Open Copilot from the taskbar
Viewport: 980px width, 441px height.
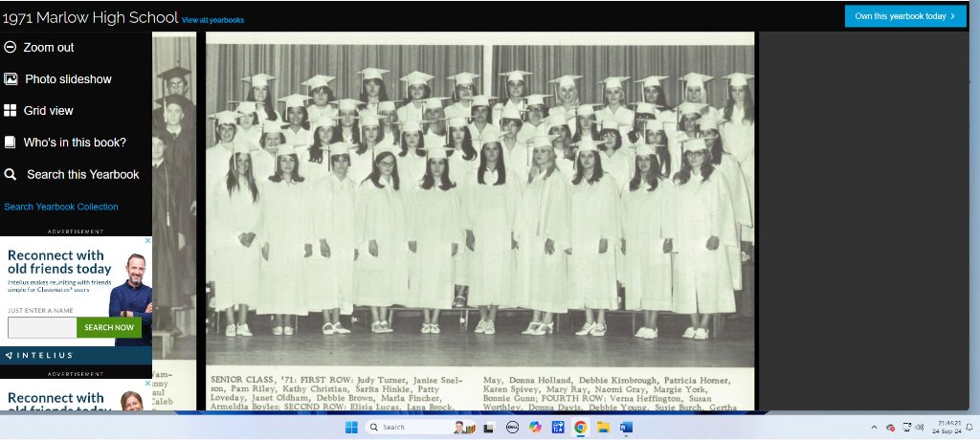(535, 427)
